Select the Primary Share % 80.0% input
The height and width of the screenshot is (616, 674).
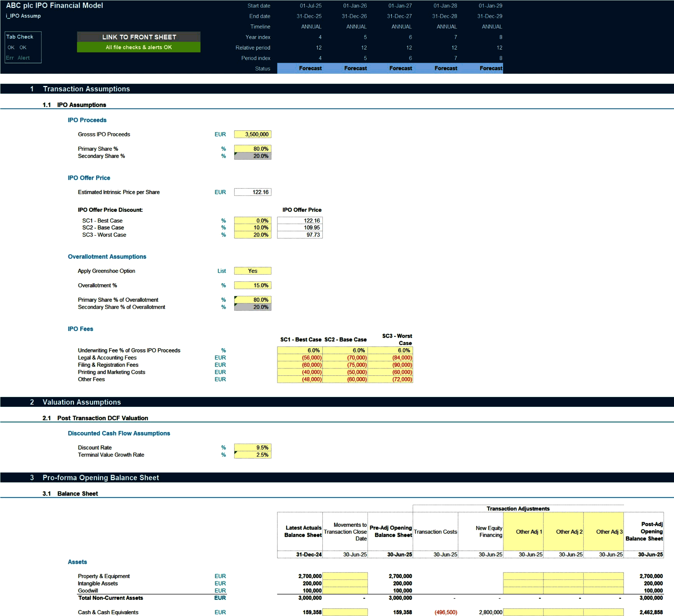point(253,148)
